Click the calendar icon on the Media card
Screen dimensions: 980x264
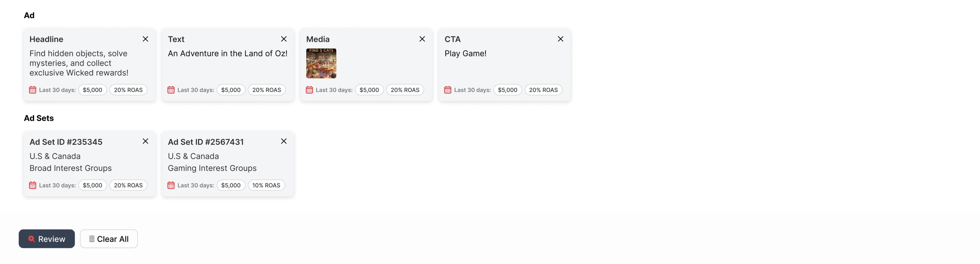309,90
